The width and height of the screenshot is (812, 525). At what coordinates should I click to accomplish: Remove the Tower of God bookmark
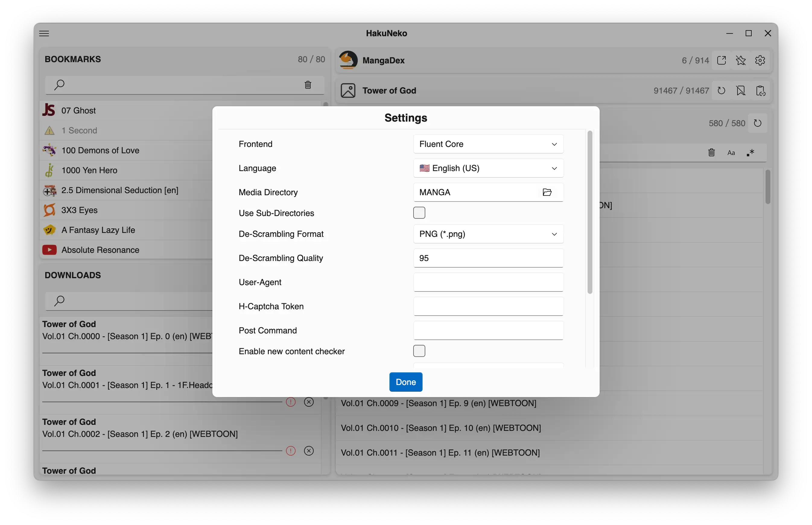[x=741, y=91]
